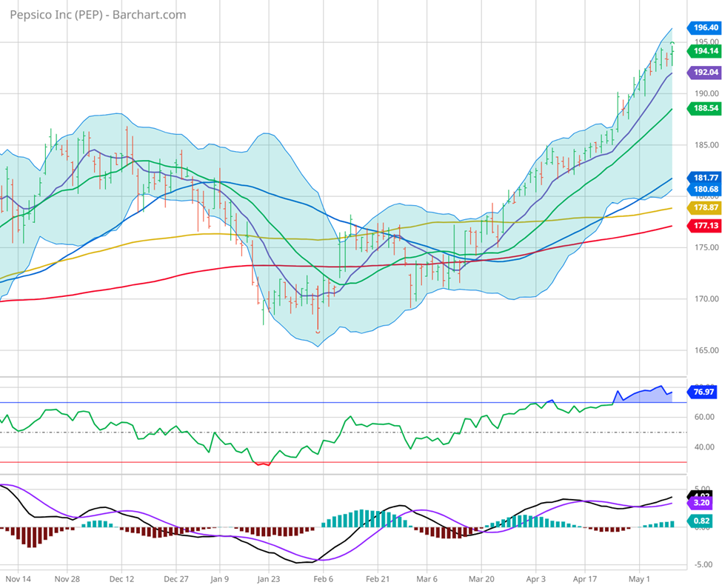
Task: Click the Jan 23 date axis label
Action: tap(270, 578)
